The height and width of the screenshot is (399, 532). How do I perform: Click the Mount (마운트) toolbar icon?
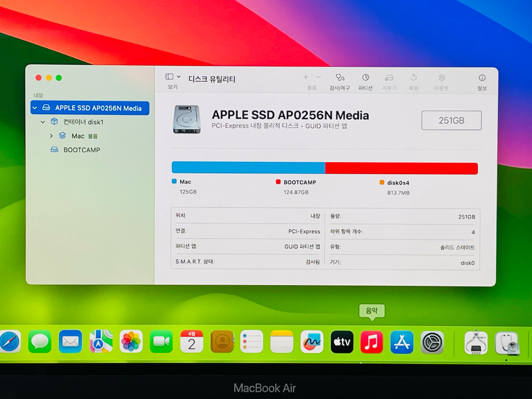click(x=441, y=78)
